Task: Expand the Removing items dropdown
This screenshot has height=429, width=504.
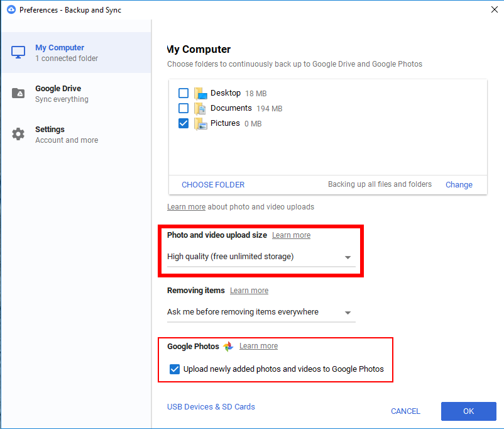Action: click(261, 312)
